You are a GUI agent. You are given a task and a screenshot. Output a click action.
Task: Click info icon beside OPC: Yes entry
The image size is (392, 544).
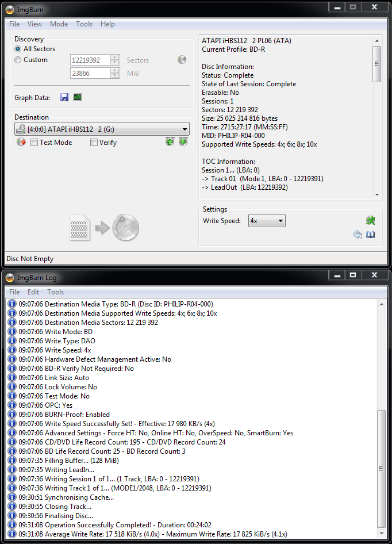point(12,405)
